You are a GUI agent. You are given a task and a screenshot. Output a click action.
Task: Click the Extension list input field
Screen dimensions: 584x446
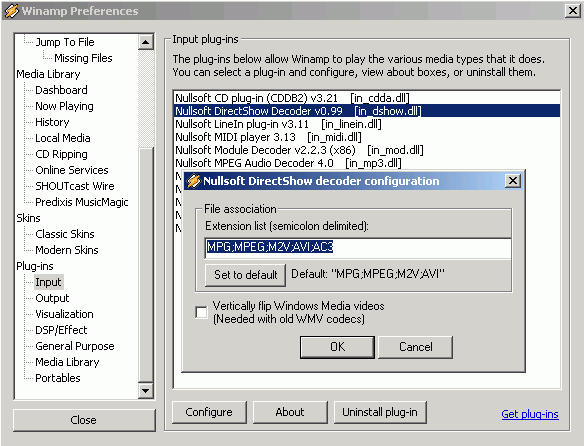click(358, 247)
